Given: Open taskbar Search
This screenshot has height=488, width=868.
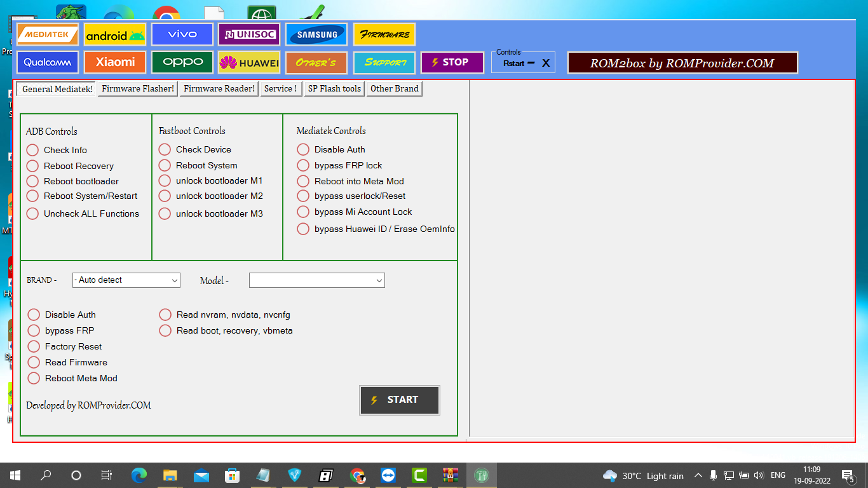Looking at the screenshot, I should pyautogui.click(x=46, y=475).
